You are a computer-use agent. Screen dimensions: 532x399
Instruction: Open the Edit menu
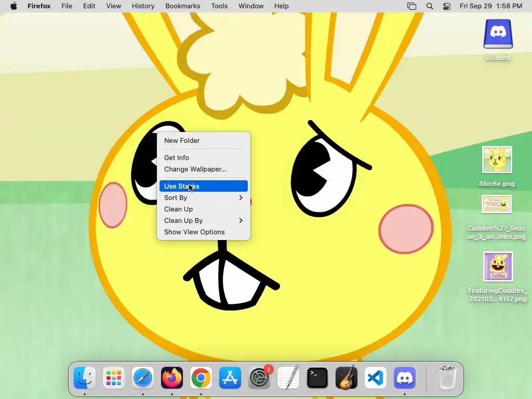point(89,6)
